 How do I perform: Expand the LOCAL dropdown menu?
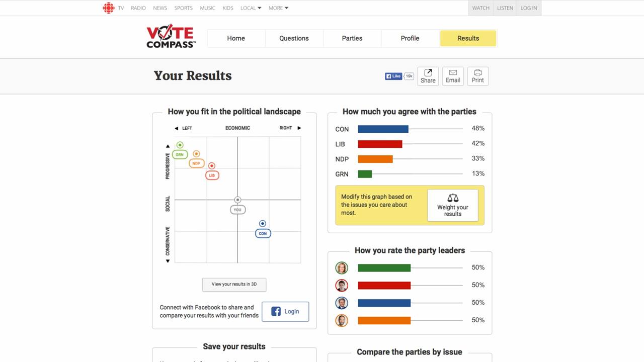(x=251, y=8)
